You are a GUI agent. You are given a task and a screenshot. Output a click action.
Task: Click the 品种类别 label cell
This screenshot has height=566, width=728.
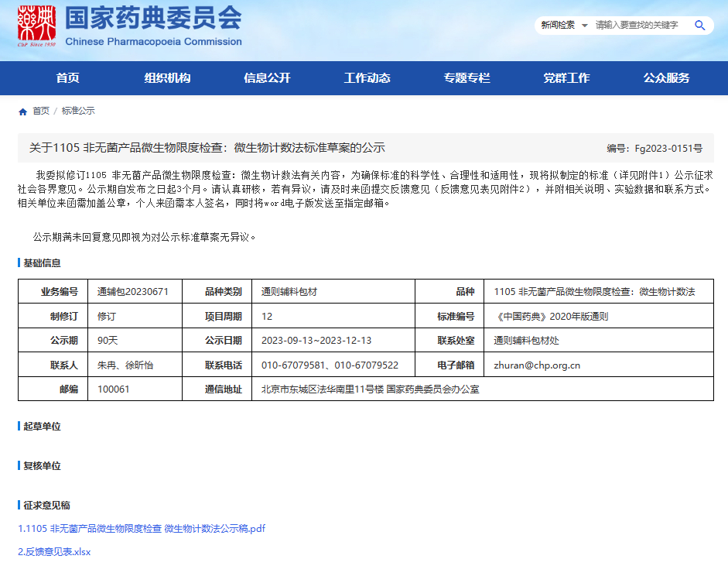[217, 291]
